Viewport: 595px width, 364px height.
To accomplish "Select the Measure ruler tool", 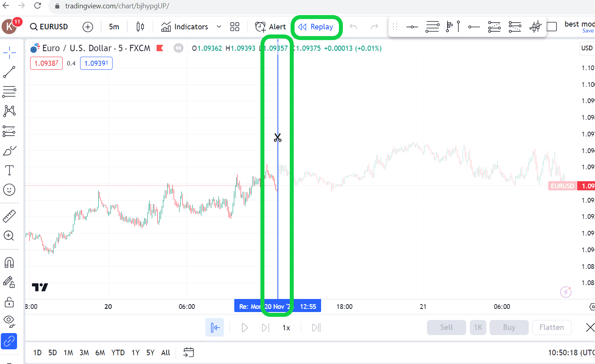I will 9,216.
